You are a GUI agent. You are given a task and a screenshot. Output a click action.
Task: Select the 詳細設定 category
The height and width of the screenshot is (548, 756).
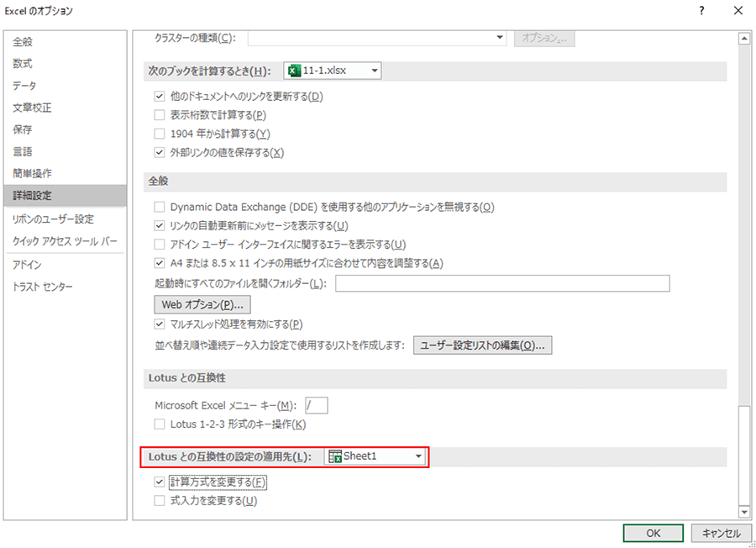[65, 195]
